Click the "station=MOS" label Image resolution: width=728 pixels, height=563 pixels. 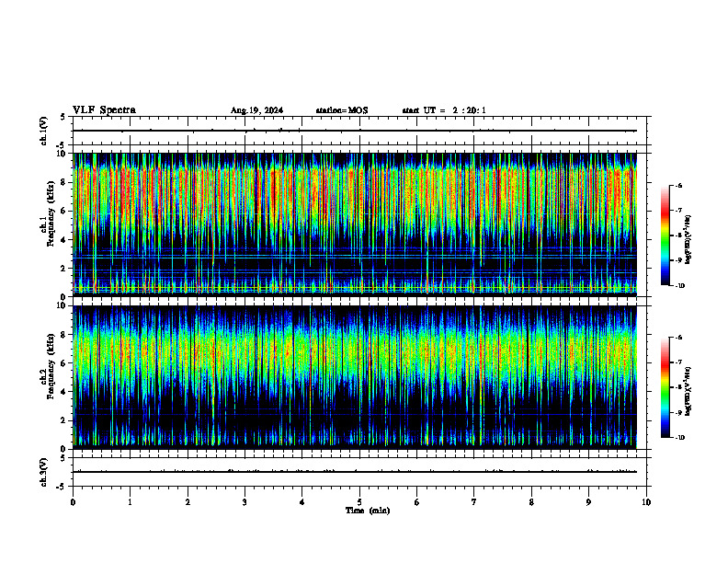point(342,110)
